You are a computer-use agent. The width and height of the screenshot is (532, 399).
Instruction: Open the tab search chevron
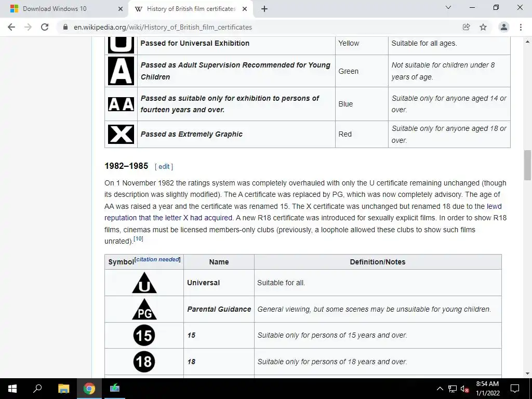tap(448, 7)
